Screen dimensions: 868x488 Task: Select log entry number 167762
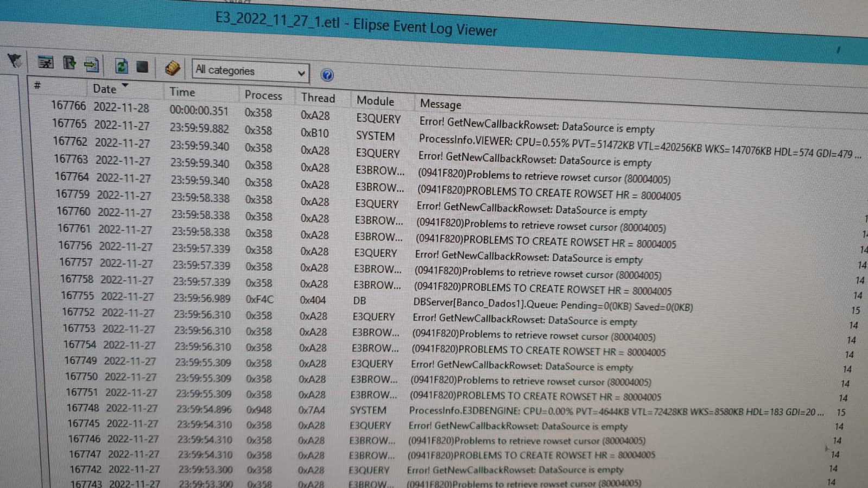(71, 141)
